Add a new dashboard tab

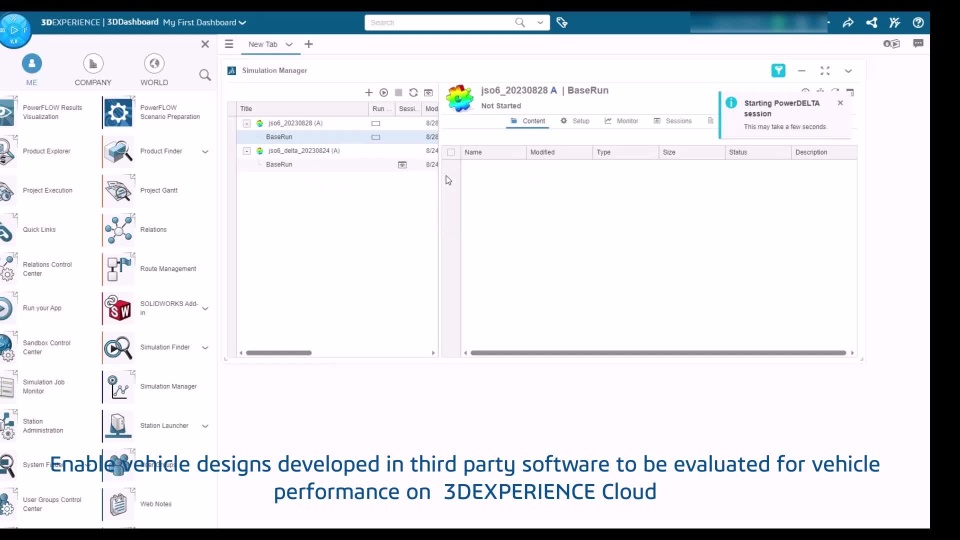(x=309, y=44)
